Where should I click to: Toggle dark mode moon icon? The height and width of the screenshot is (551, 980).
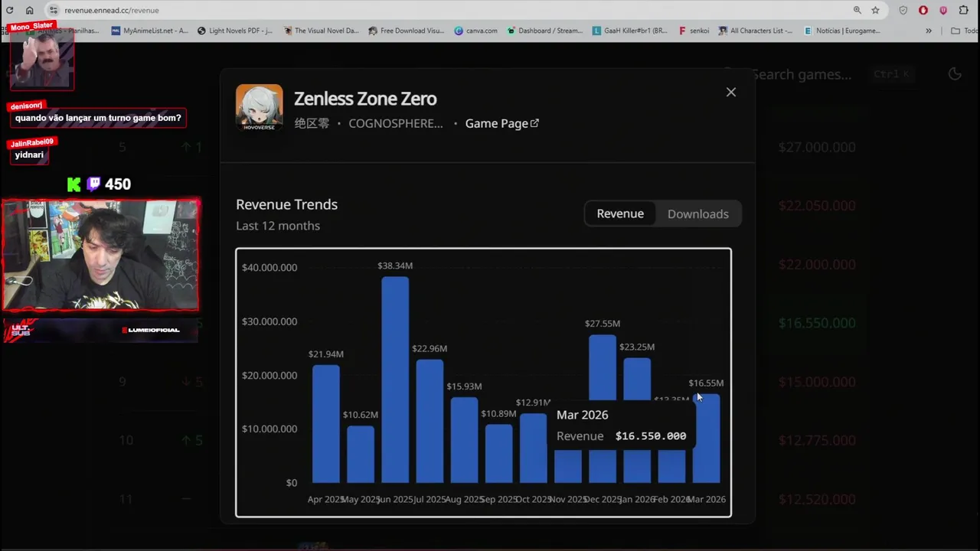pos(955,74)
